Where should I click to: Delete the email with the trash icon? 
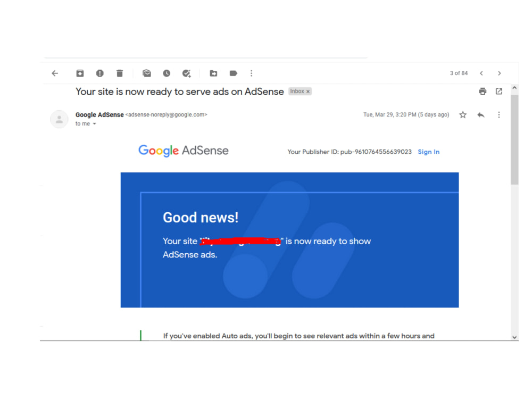pyautogui.click(x=119, y=73)
